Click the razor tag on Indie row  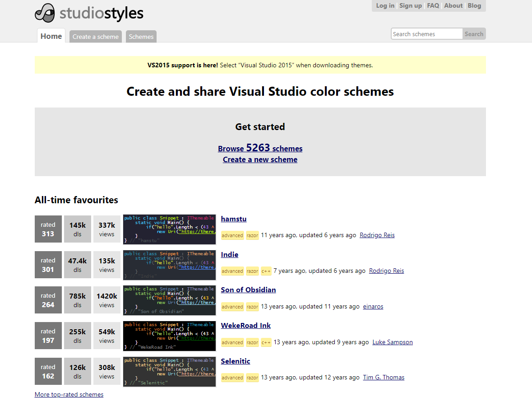click(252, 271)
